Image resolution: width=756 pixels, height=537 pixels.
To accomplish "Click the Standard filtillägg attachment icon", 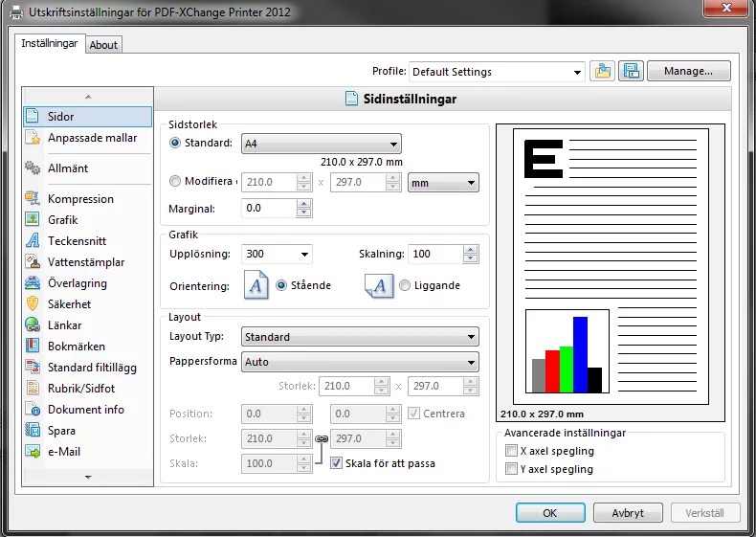I will point(33,367).
